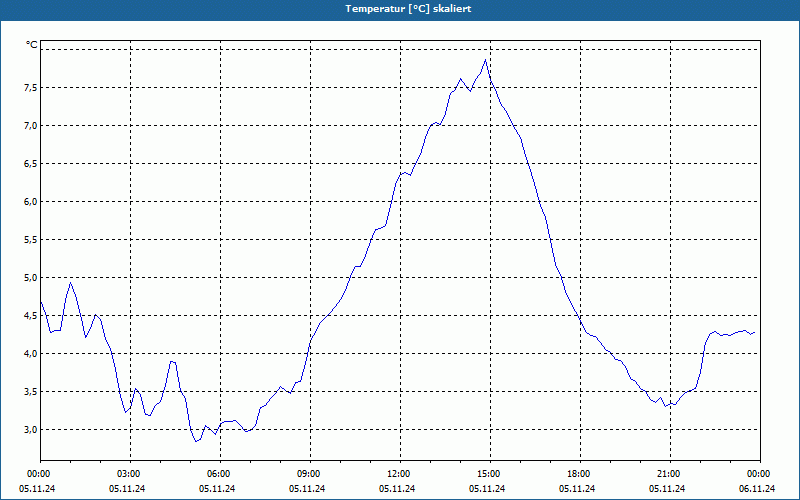Click the 06:00 time label
The width and height of the screenshot is (800, 500).
pyautogui.click(x=220, y=474)
